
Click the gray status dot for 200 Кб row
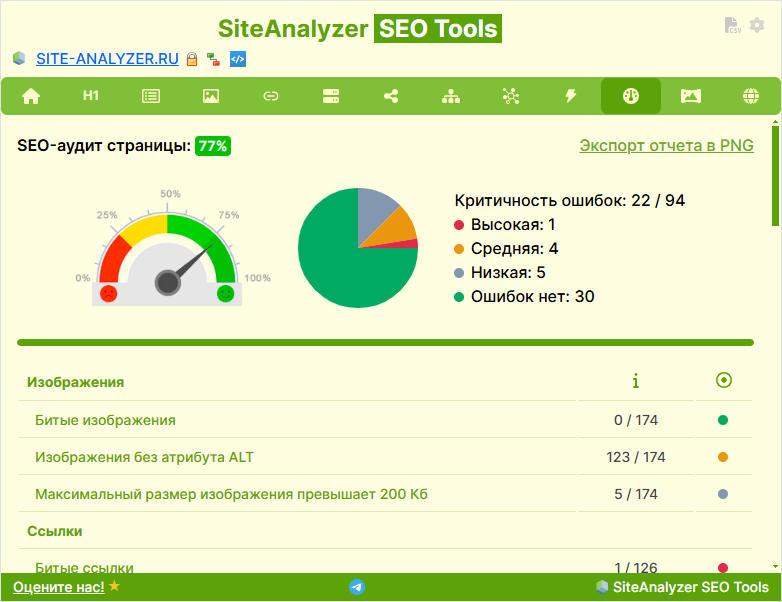[723, 494]
